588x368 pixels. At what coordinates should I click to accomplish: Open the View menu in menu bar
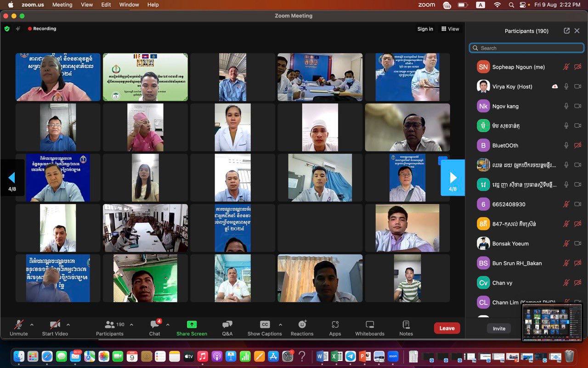click(87, 5)
